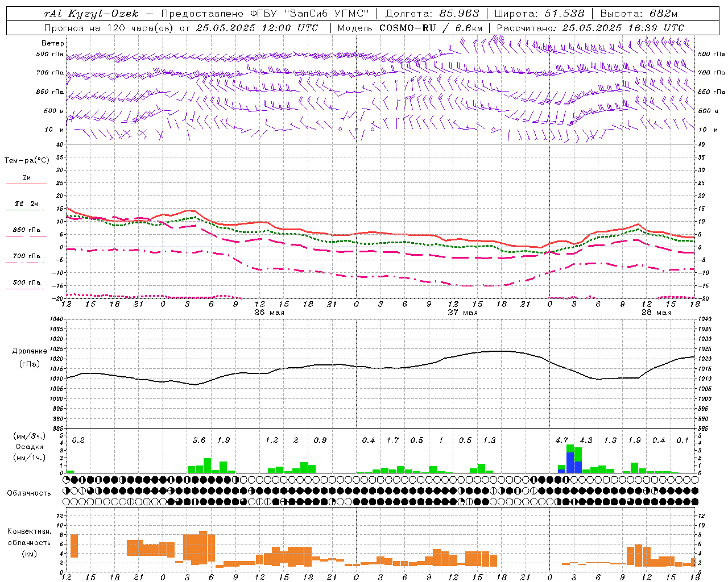The height and width of the screenshot is (582, 728).
Task: Click the '(мм/1ч.)' units label
Action: pos(30,458)
